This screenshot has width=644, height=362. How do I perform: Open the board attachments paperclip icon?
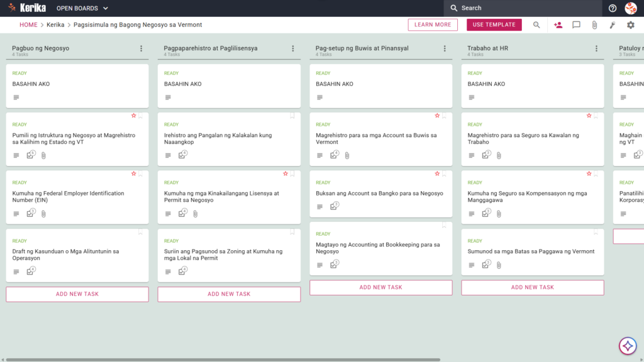click(594, 25)
